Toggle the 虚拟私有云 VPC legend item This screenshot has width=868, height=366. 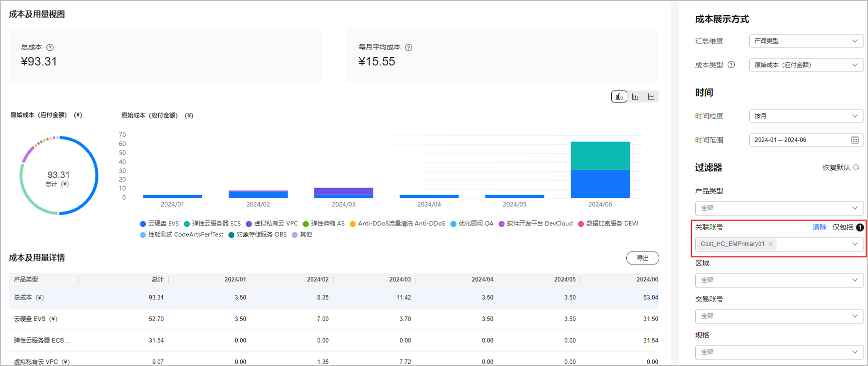[x=272, y=223]
